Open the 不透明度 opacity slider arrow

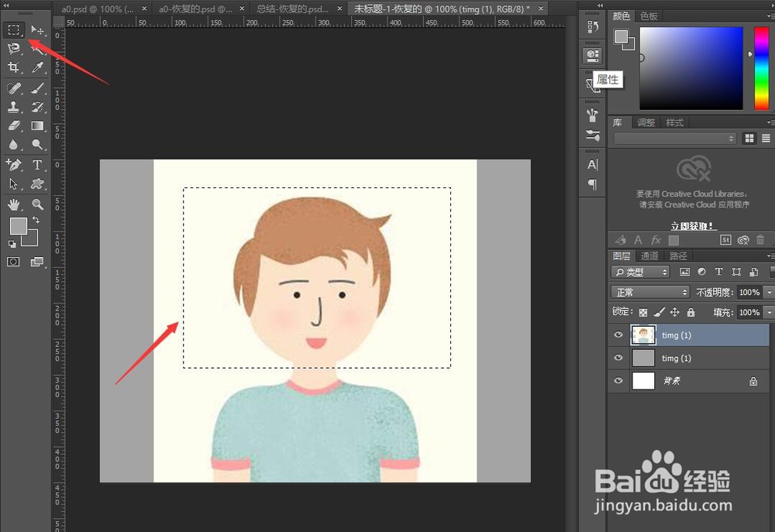(769, 293)
